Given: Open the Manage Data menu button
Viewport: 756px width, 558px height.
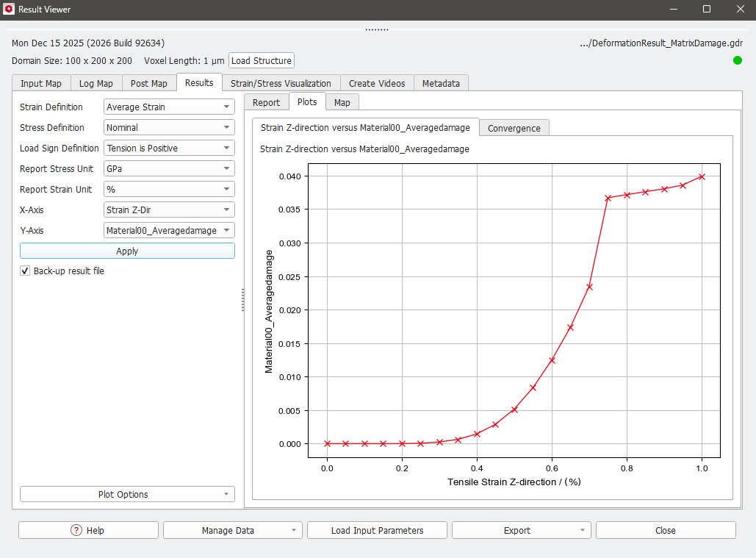Looking at the screenshot, I should [232, 531].
